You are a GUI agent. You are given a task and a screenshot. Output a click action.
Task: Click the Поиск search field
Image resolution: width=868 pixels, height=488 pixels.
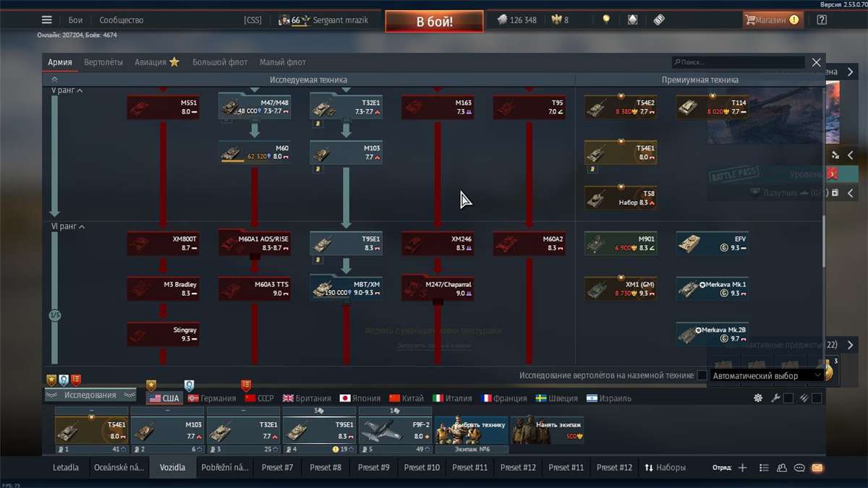[738, 62]
